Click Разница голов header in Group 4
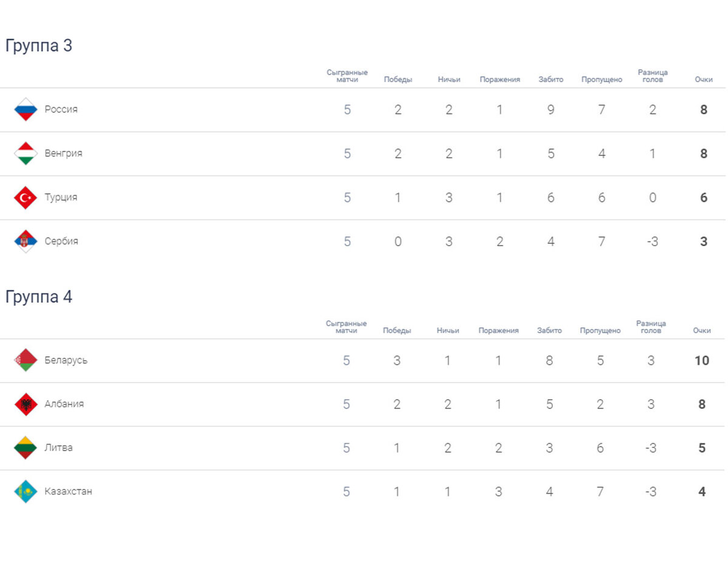Viewport: 728px width, 582px height. click(651, 327)
